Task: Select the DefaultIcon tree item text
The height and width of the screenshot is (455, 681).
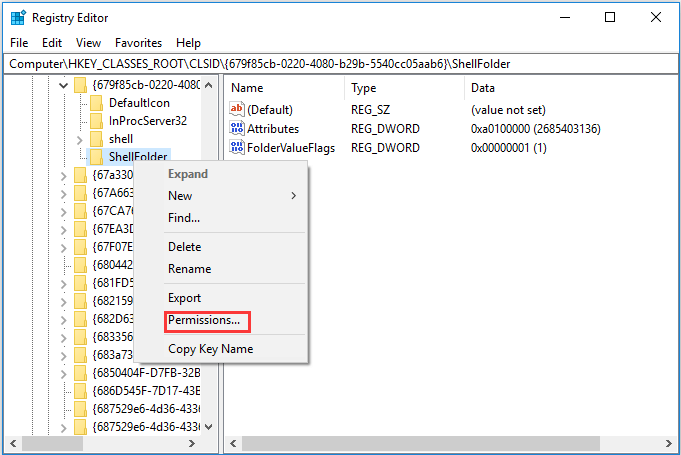Action: pos(139,103)
